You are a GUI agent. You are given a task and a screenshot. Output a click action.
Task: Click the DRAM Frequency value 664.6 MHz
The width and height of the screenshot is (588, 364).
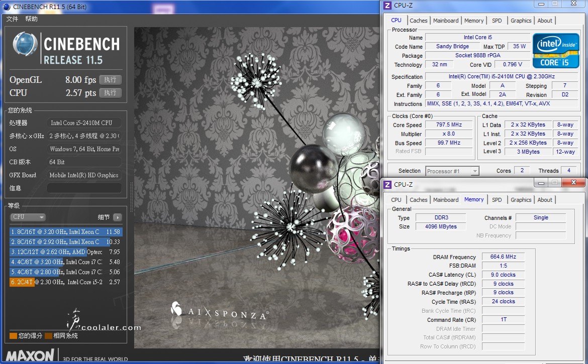pyautogui.click(x=503, y=257)
